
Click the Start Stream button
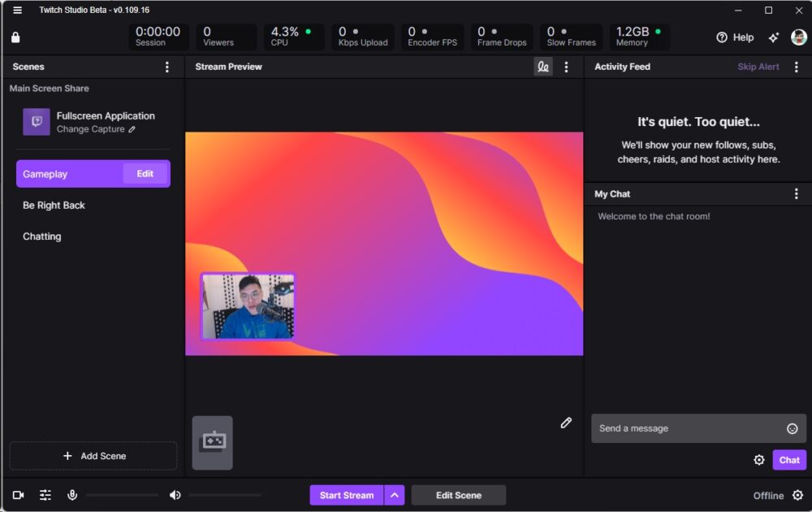click(x=346, y=494)
